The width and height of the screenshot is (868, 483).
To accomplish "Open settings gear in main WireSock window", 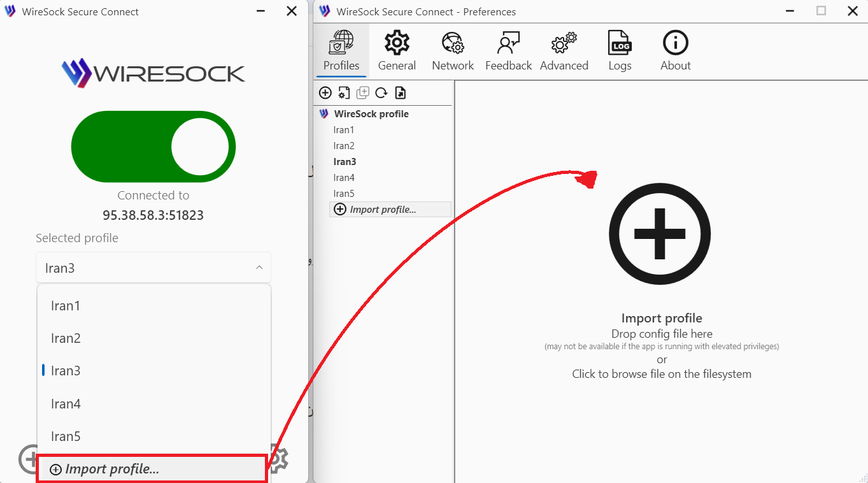I will coord(278,459).
